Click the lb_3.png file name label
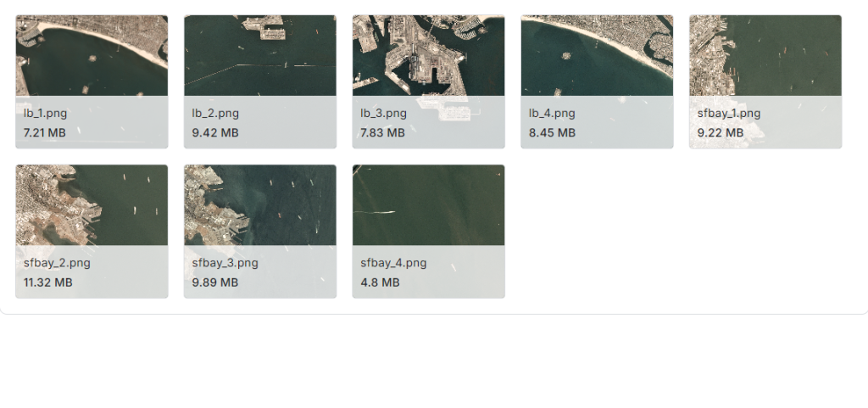Image resolution: width=868 pixels, height=408 pixels. click(384, 114)
